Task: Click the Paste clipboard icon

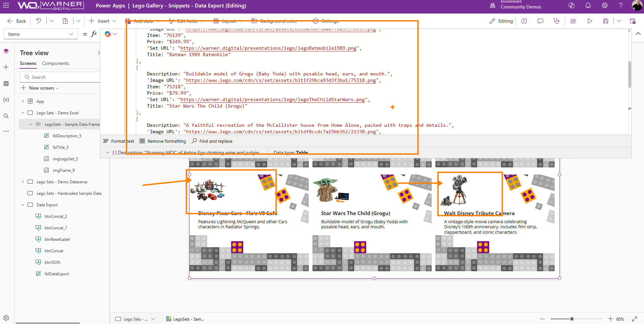Action: point(65,21)
